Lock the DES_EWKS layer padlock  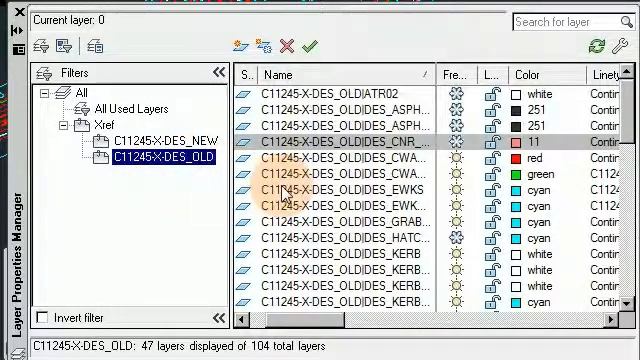click(493, 190)
